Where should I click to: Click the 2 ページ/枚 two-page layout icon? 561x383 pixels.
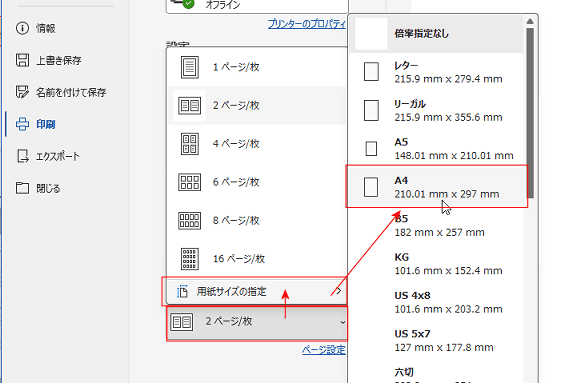click(190, 106)
